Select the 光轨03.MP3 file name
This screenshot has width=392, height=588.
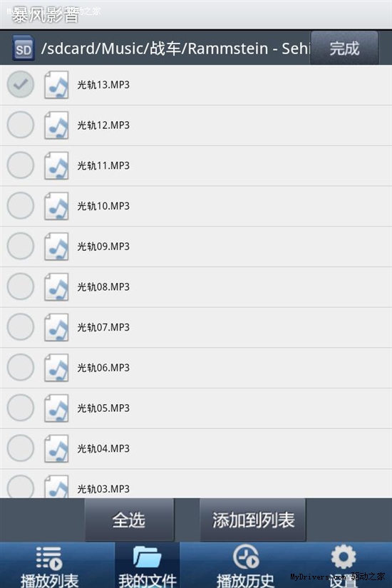coord(103,489)
